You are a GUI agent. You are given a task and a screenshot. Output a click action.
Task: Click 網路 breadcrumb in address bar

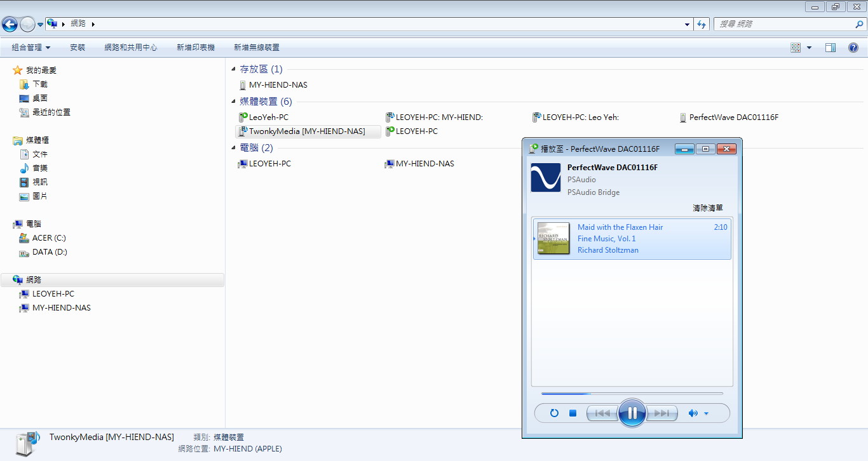pyautogui.click(x=78, y=24)
